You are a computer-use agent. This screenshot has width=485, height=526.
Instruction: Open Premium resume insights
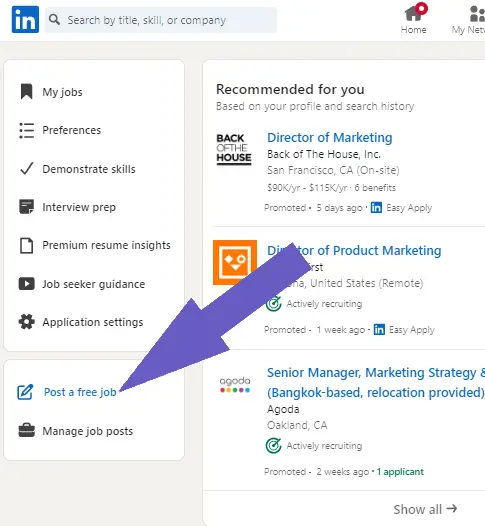(x=106, y=245)
